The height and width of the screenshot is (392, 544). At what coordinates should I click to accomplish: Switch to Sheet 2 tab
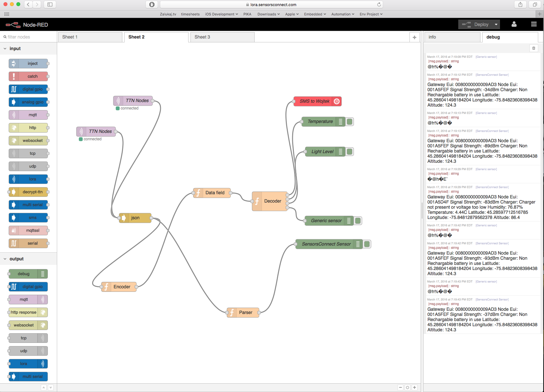[x=156, y=37]
